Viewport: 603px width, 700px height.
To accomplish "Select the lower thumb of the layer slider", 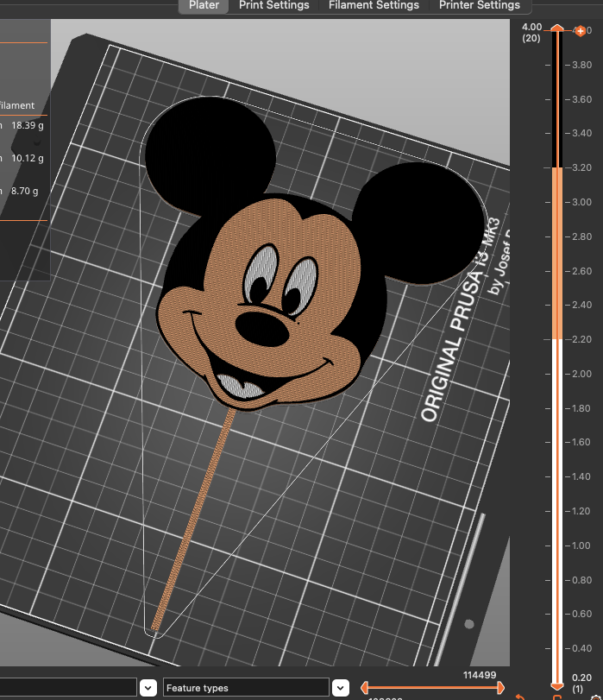I will 557,686.
